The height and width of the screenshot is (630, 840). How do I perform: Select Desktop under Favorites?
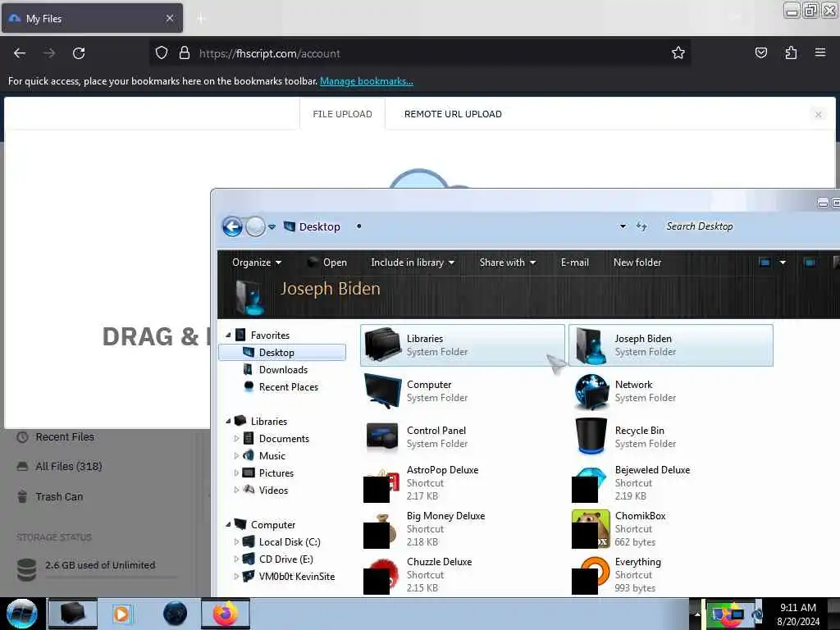(x=282, y=353)
